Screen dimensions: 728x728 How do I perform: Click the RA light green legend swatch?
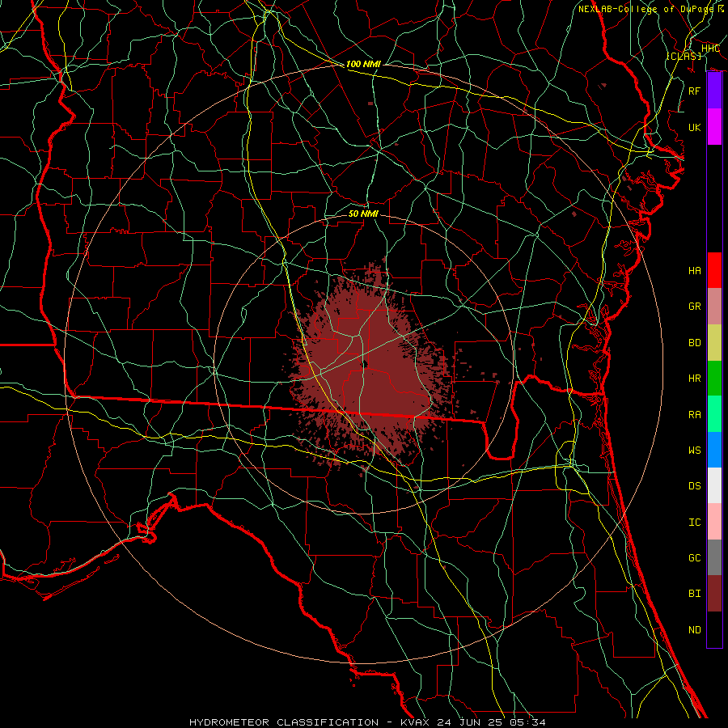point(714,414)
